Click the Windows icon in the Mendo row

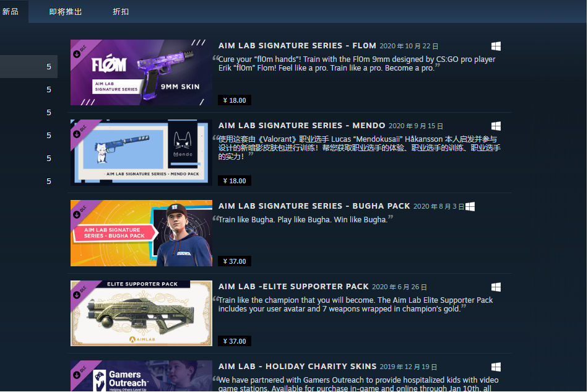(x=496, y=126)
